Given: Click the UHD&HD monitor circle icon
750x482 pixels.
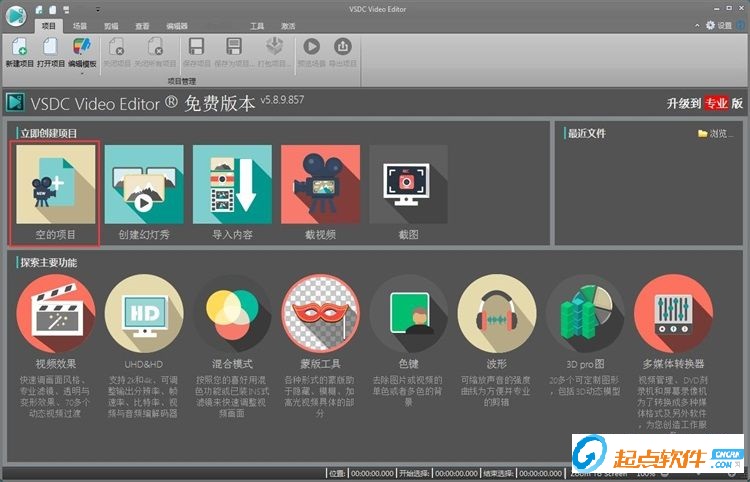Looking at the screenshot, I should (144, 314).
